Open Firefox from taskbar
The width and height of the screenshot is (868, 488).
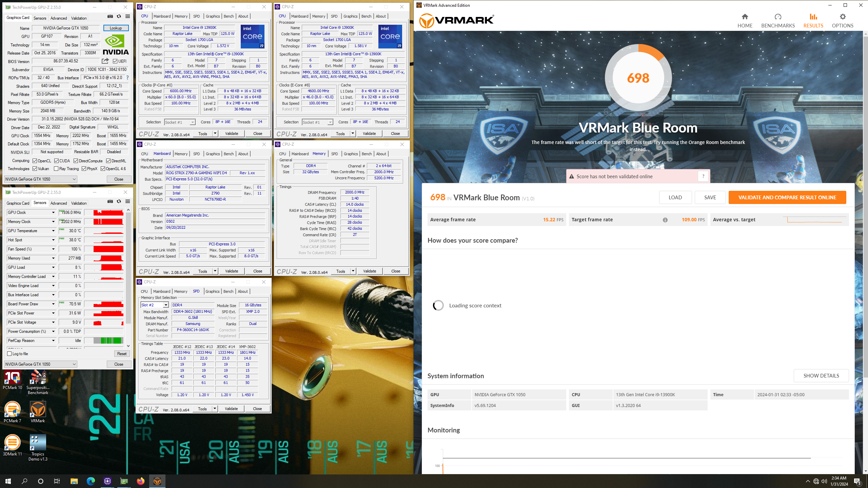tap(140, 481)
